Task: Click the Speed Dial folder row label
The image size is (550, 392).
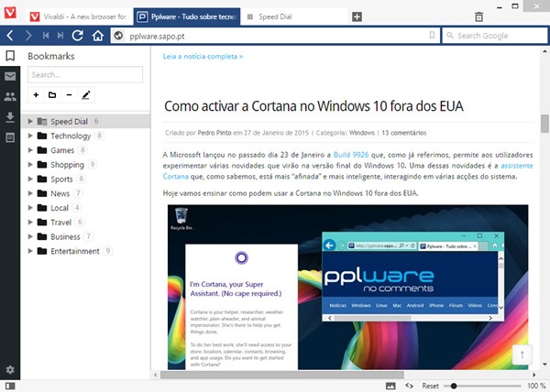Action: [69, 121]
